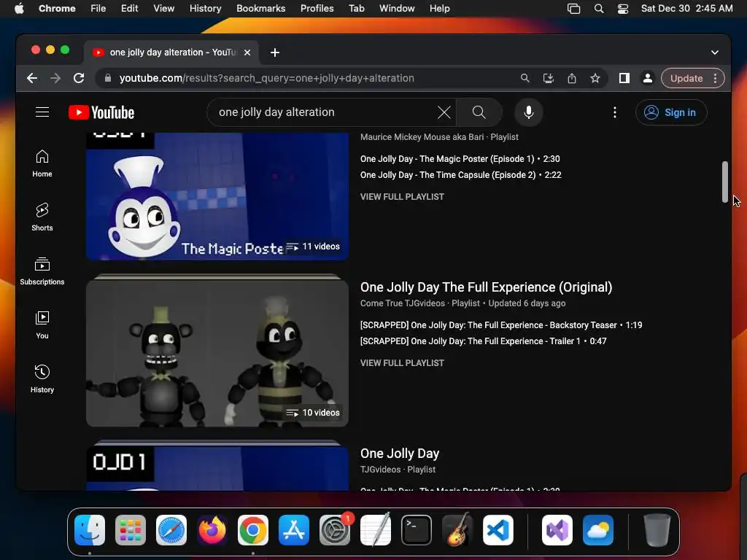Go to Home in the sidebar

coord(42,163)
